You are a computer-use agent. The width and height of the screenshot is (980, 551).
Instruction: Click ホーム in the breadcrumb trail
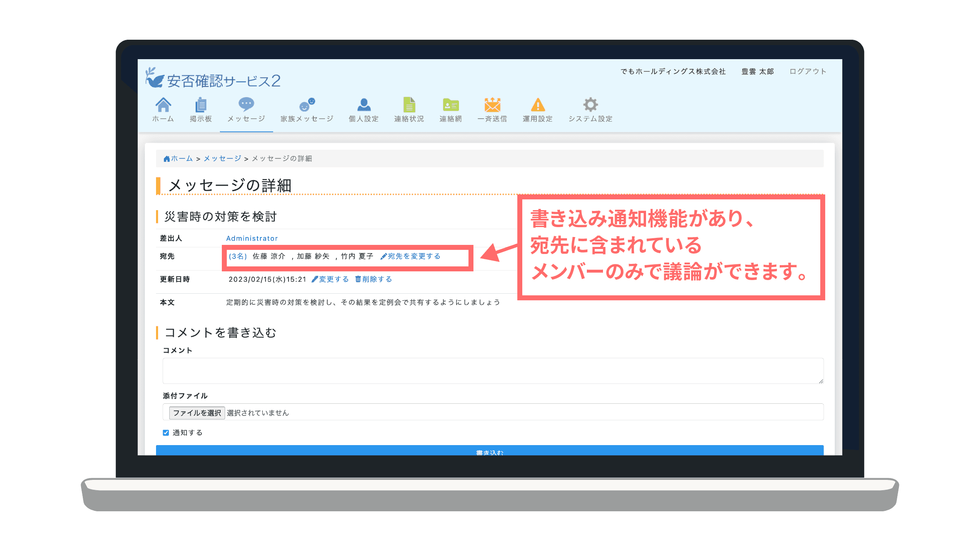tap(180, 158)
